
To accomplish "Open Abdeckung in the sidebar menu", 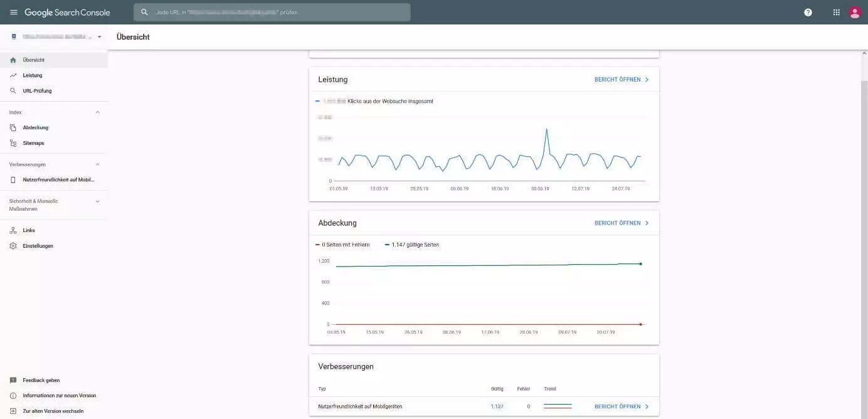I will pyautogui.click(x=35, y=127).
